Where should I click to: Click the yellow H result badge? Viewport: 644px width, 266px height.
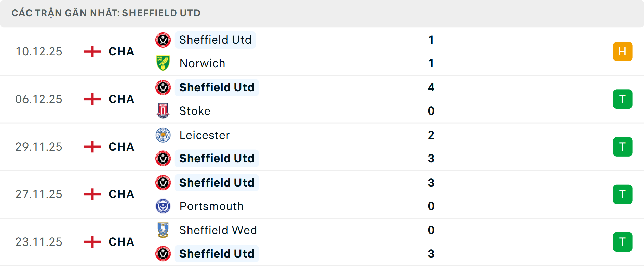point(623,51)
